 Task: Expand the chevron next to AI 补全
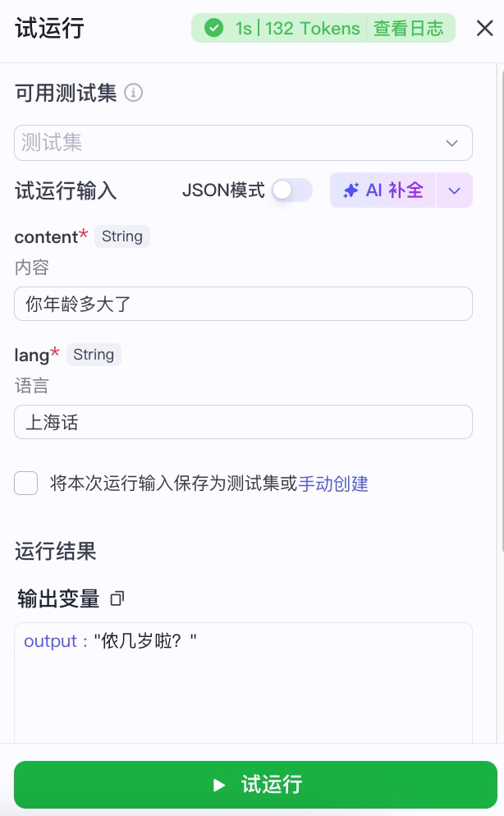point(454,190)
